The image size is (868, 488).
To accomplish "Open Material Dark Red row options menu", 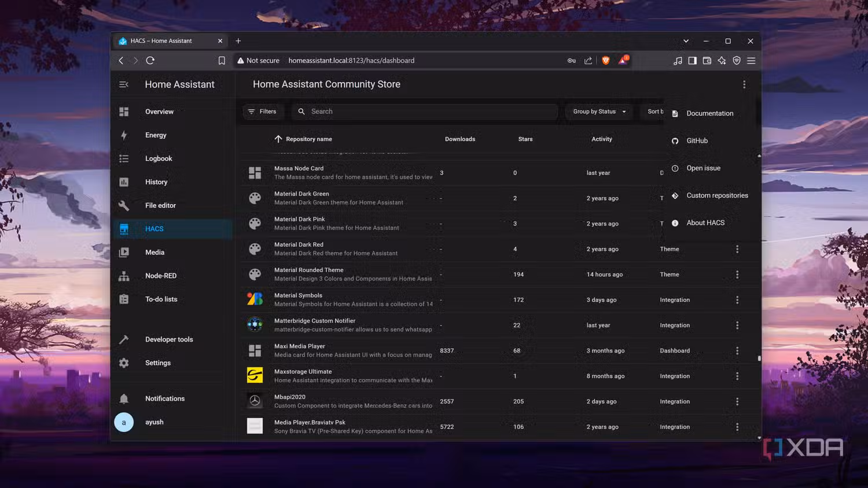I will pos(737,249).
